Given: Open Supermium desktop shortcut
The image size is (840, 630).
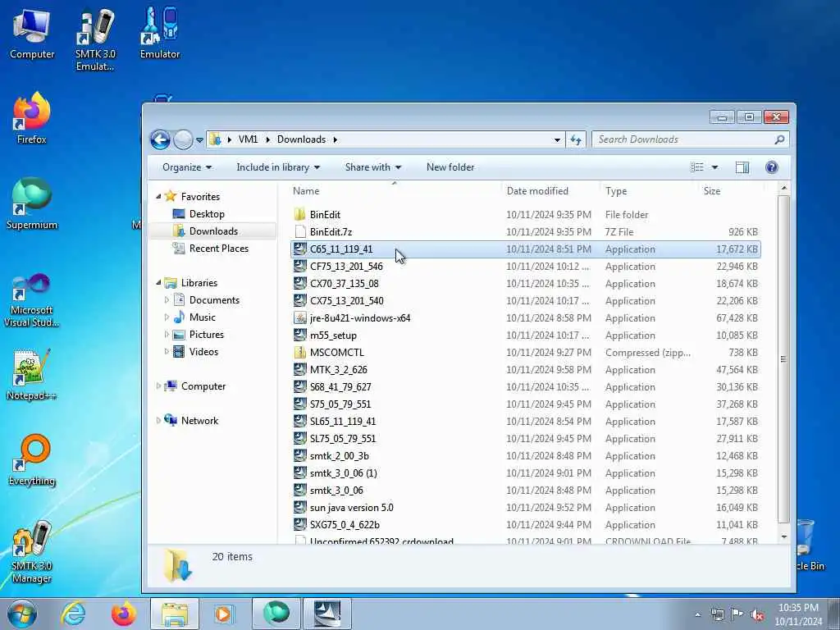Looking at the screenshot, I should [x=32, y=203].
